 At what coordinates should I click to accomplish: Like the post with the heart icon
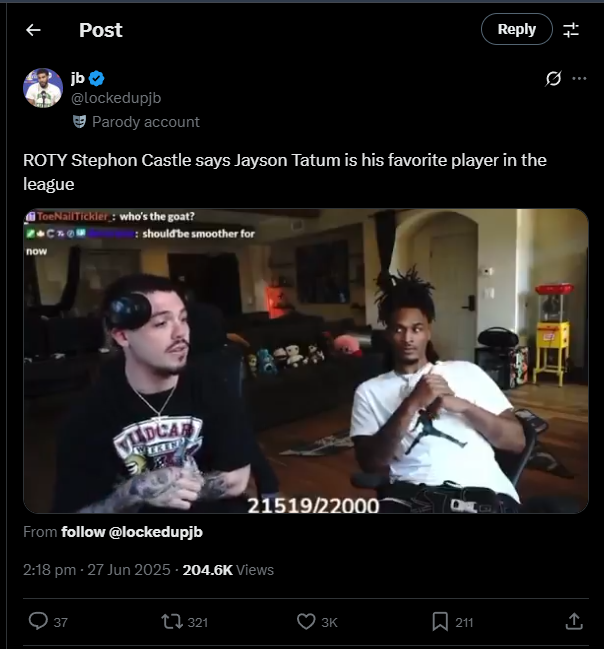click(306, 621)
